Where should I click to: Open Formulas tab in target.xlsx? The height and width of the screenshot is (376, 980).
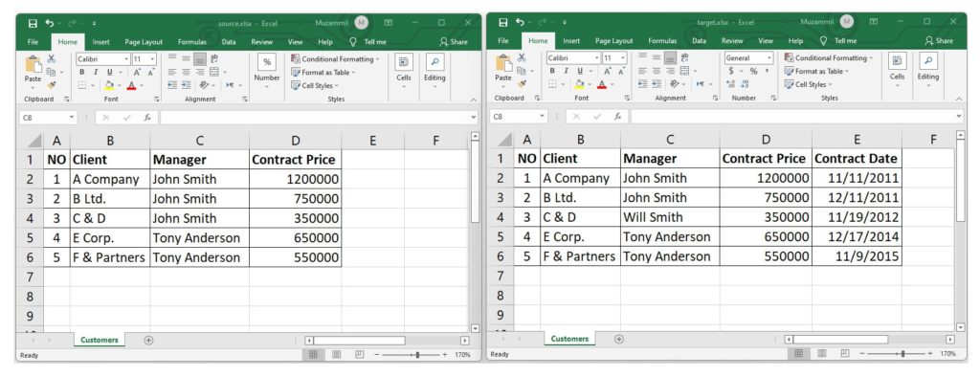point(662,40)
